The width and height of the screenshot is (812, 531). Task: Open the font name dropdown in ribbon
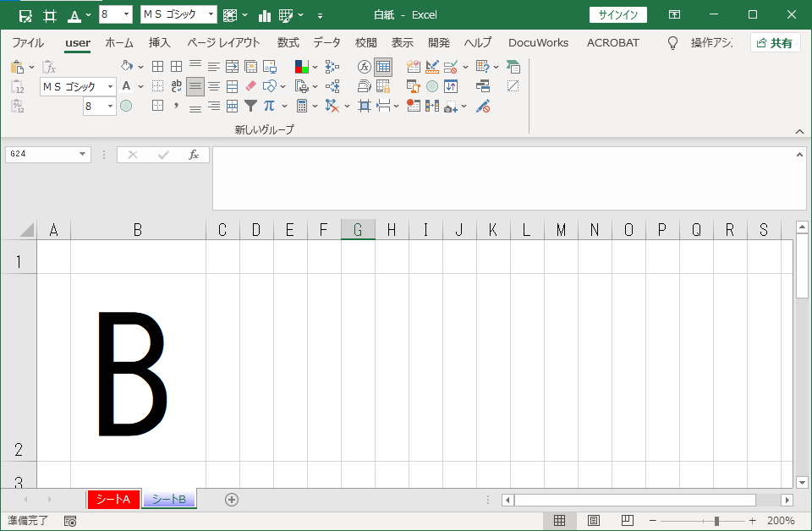110,86
